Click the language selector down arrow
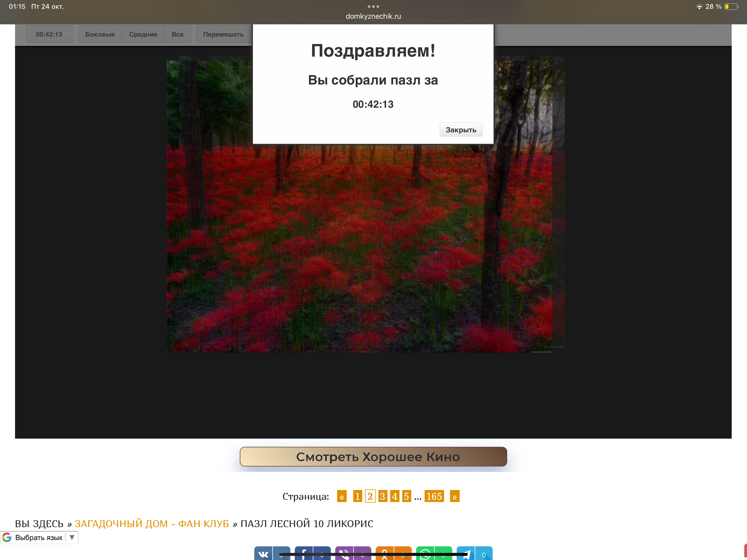Screen dimensions: 747x560 [x=72, y=537]
